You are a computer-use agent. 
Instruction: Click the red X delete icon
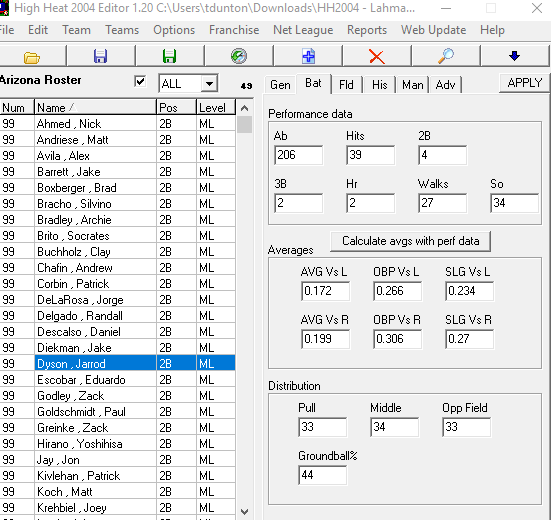pos(377,57)
